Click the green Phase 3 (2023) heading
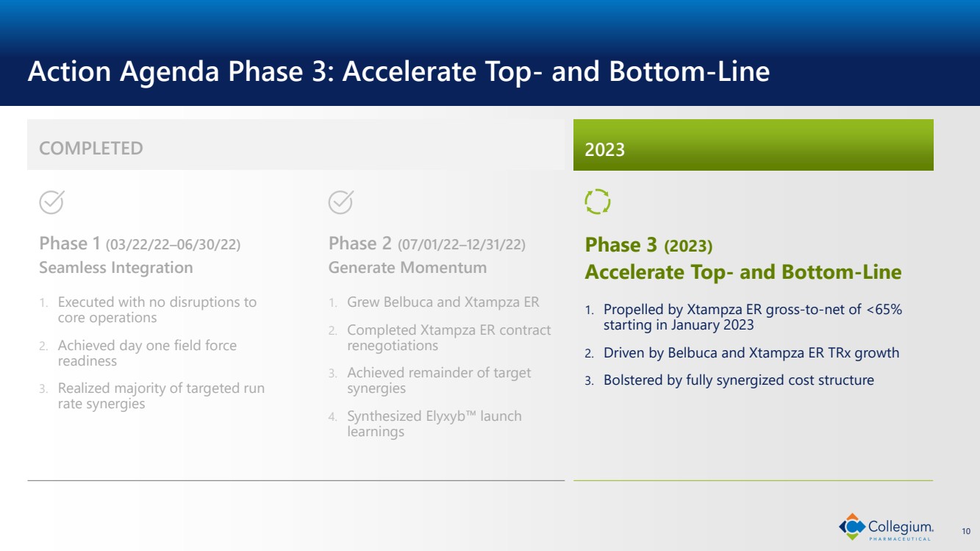The image size is (980, 551). tap(648, 245)
